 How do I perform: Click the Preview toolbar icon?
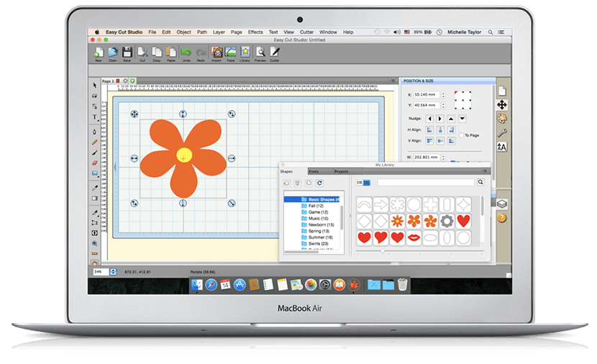click(260, 53)
